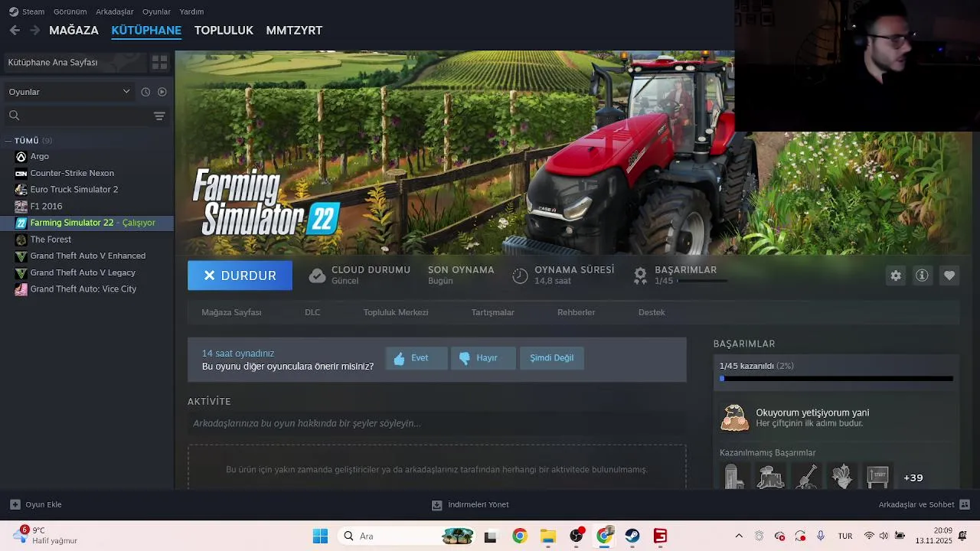This screenshot has height=551, width=980.
Task: Open Tartışmalar link
Action: 492,312
